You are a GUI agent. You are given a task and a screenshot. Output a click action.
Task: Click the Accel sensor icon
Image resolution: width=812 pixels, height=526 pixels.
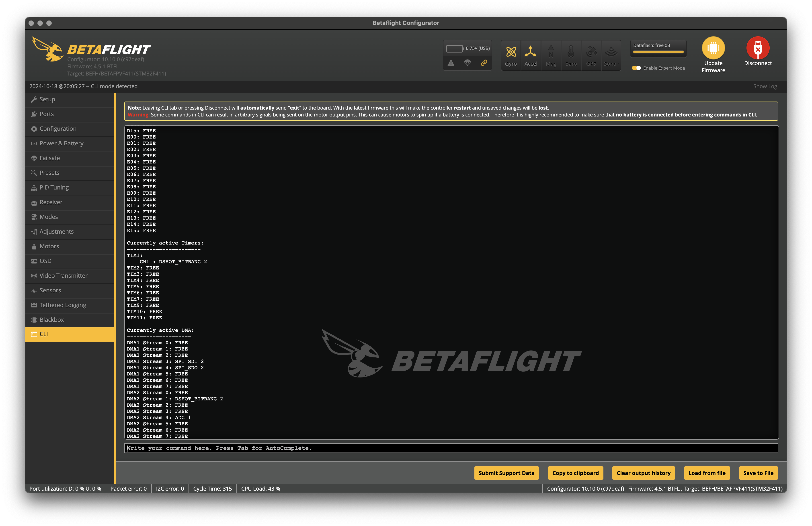click(531, 52)
